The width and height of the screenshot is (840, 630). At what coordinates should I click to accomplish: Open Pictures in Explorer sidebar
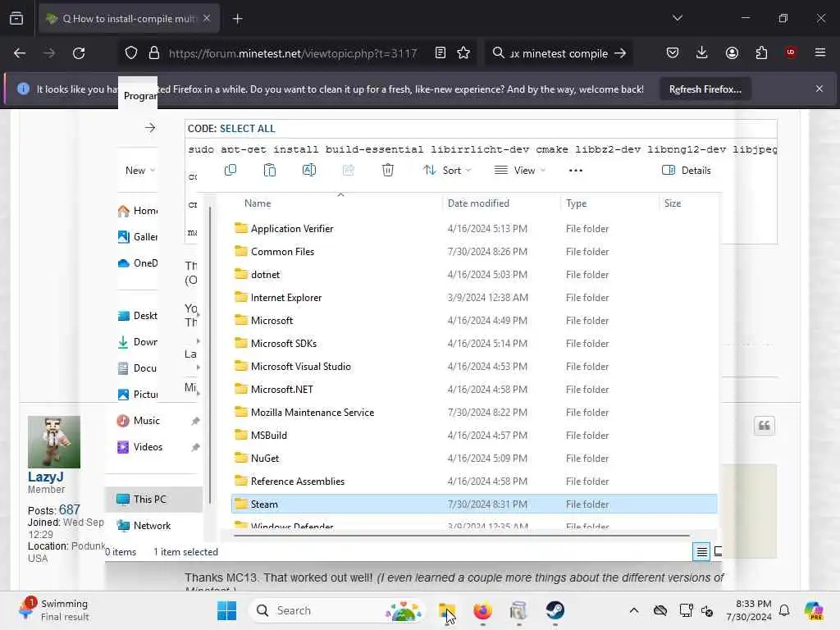pyautogui.click(x=137, y=395)
